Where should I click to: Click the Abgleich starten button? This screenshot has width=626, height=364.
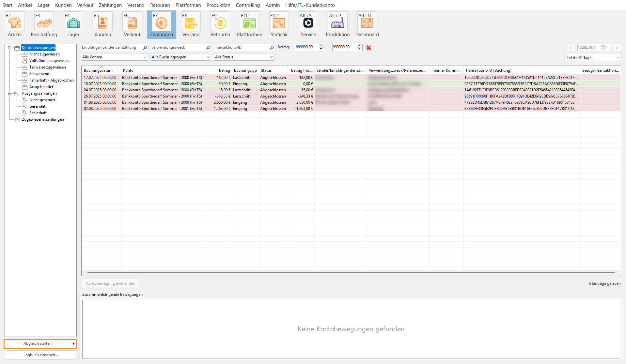[40, 343]
